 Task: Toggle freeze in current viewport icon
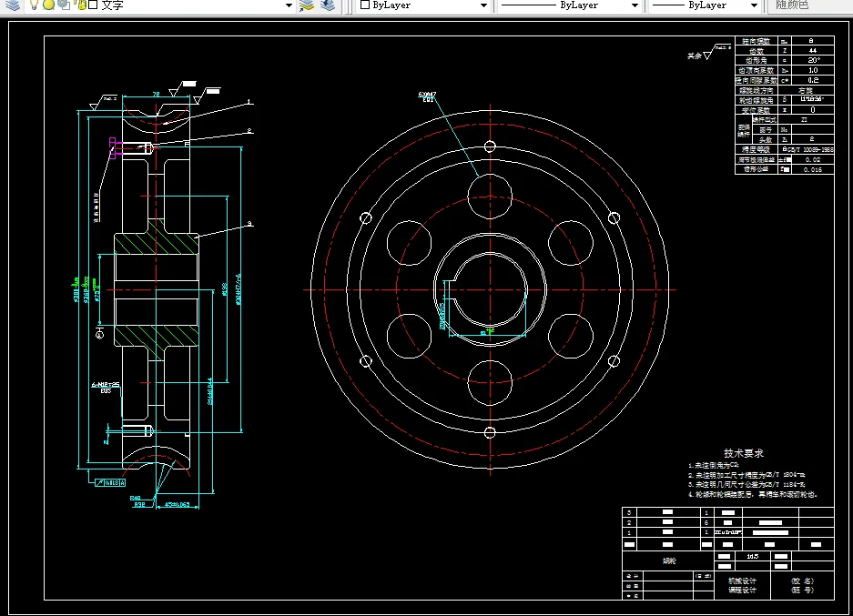pyautogui.click(x=62, y=5)
